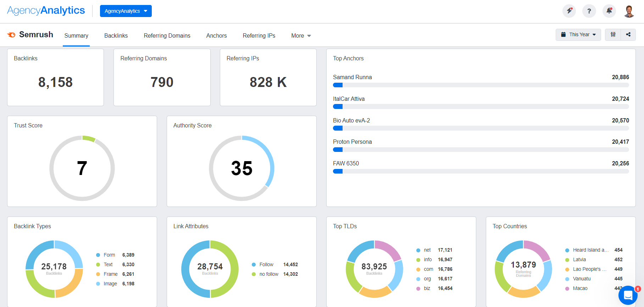This screenshot has width=644, height=307.
Task: Click the Samand Runna anchor progress bar
Action: click(x=481, y=85)
